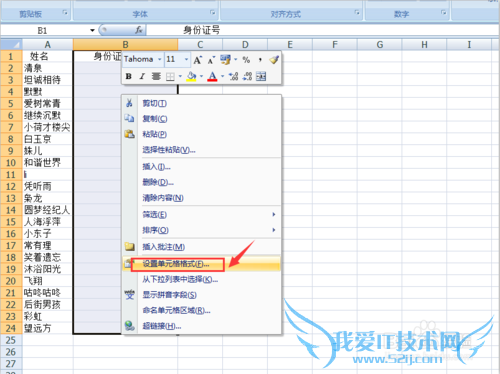Image resolution: width=500 pixels, height=374 pixels.
Task: Click the center align icon in mini toolbar
Action: click(156, 76)
